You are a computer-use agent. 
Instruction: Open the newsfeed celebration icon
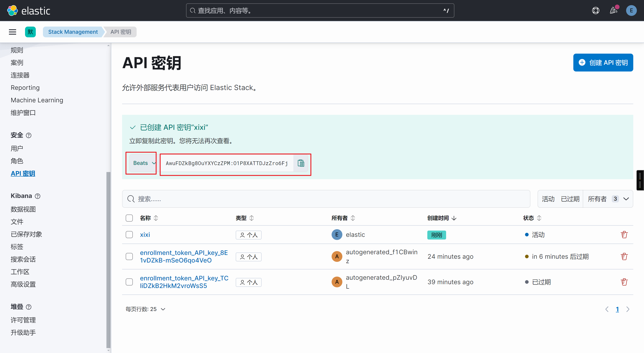pos(613,11)
